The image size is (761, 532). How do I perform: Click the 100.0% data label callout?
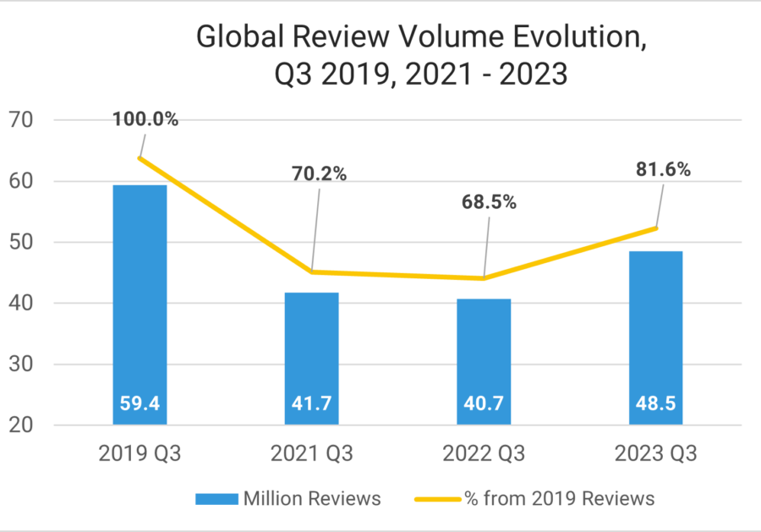click(x=145, y=120)
